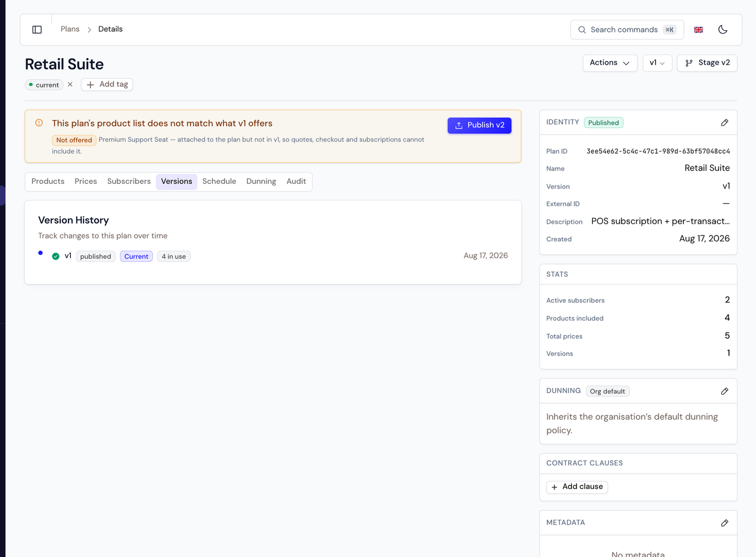Open the v1 version selector dropdown
This screenshot has height=557, width=756.
(x=657, y=63)
